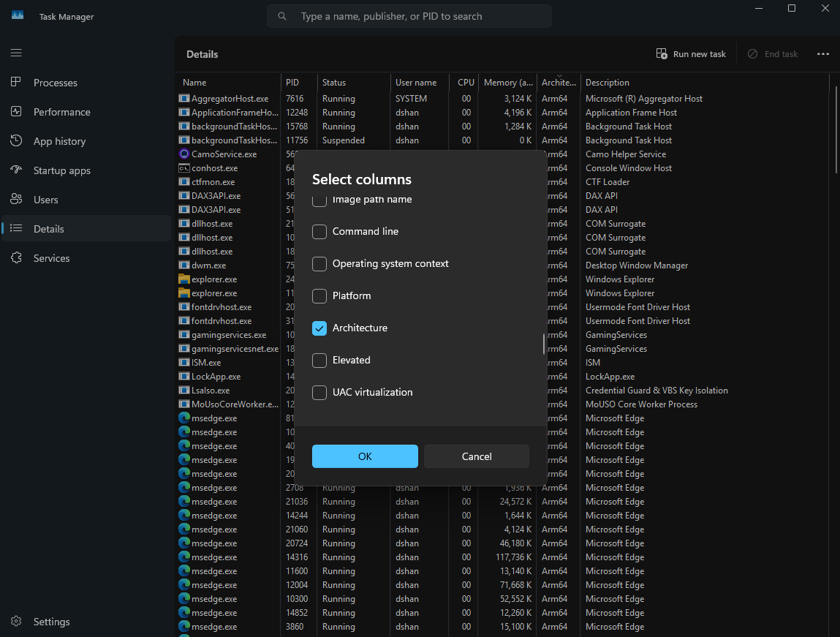Screen dimensions: 840x637
Task: Click the search magnifier icon
Action: coord(282,15)
